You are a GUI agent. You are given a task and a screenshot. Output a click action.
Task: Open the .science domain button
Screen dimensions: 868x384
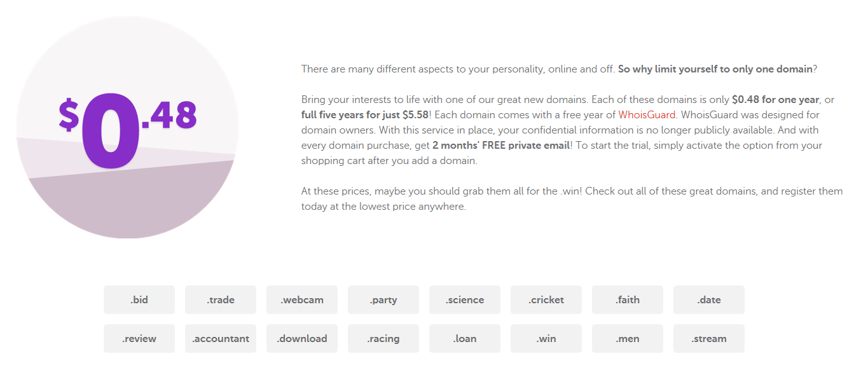[465, 299]
